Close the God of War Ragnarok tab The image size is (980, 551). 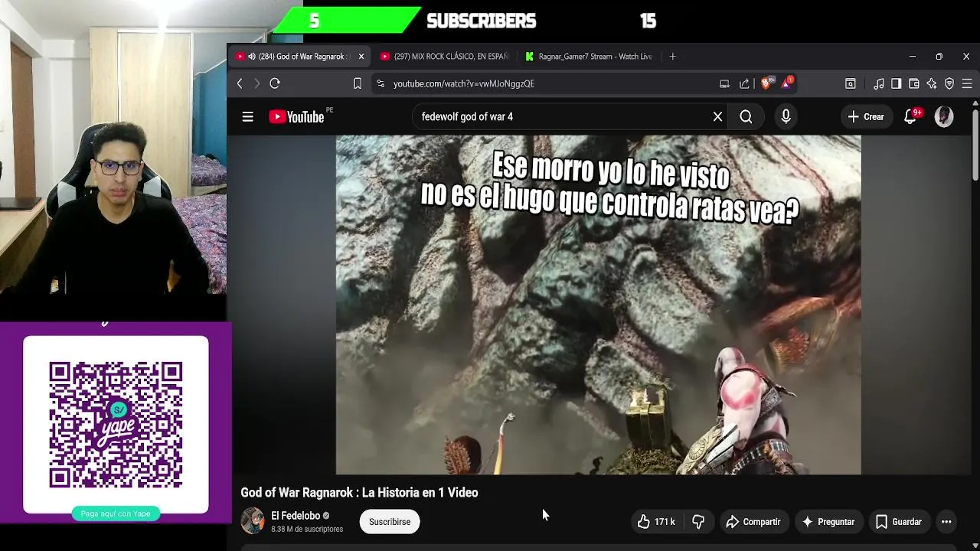pos(361,57)
